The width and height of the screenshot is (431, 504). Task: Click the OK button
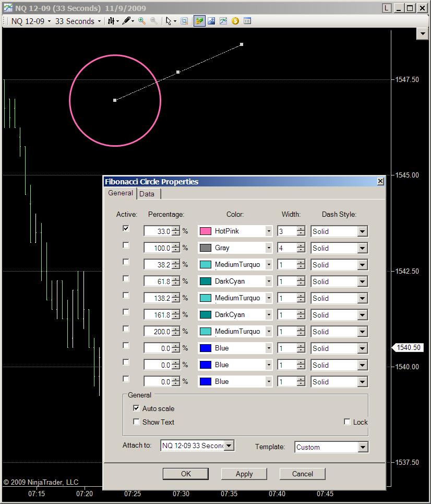[x=186, y=474]
